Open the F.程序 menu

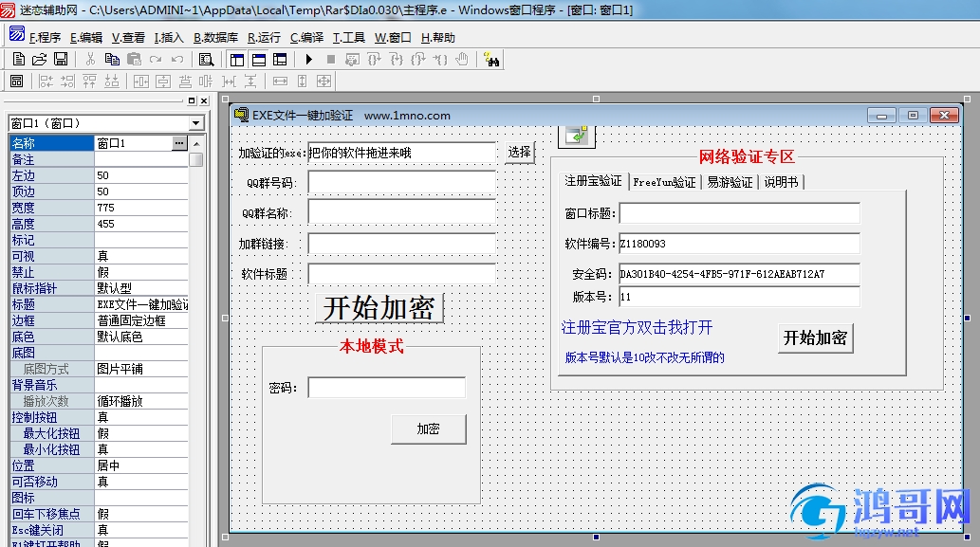pos(45,38)
